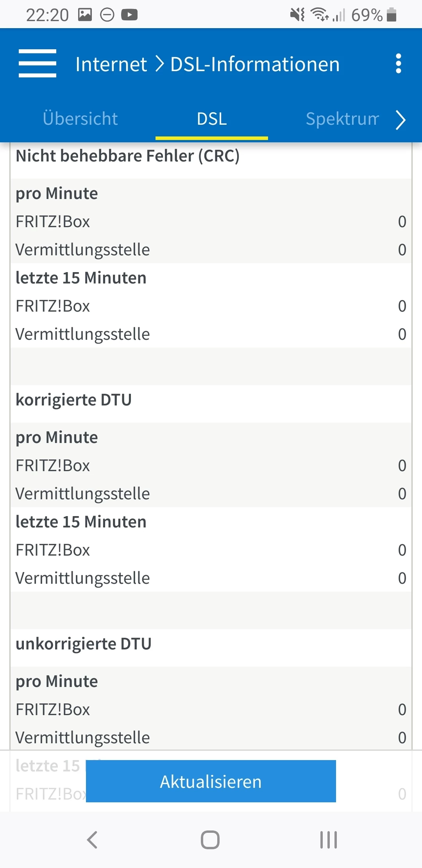
Task: Switch to the Übersicht tab
Action: point(80,119)
